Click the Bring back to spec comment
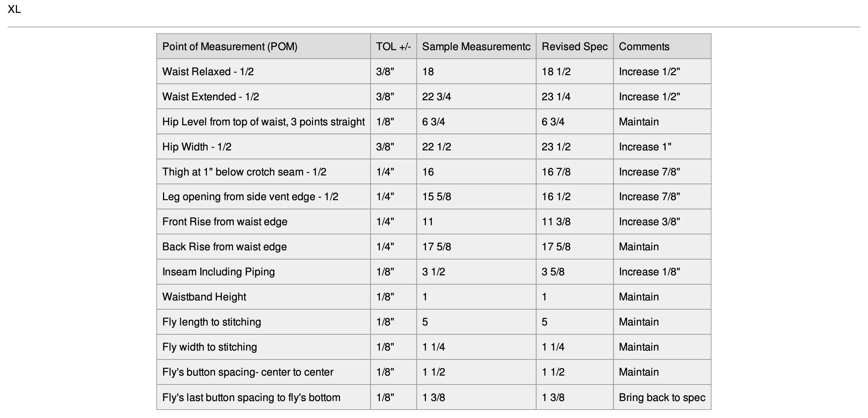The width and height of the screenshot is (868, 418). (662, 397)
